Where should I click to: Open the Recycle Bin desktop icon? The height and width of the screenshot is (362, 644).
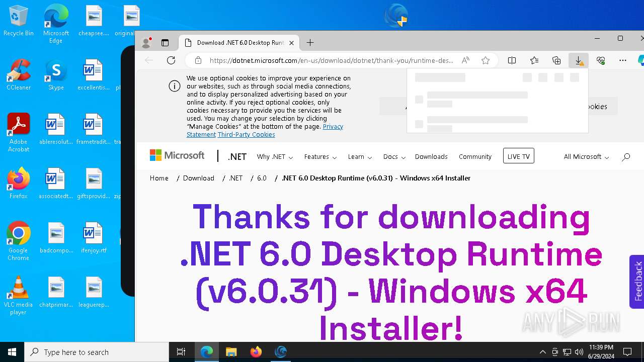[x=19, y=21]
